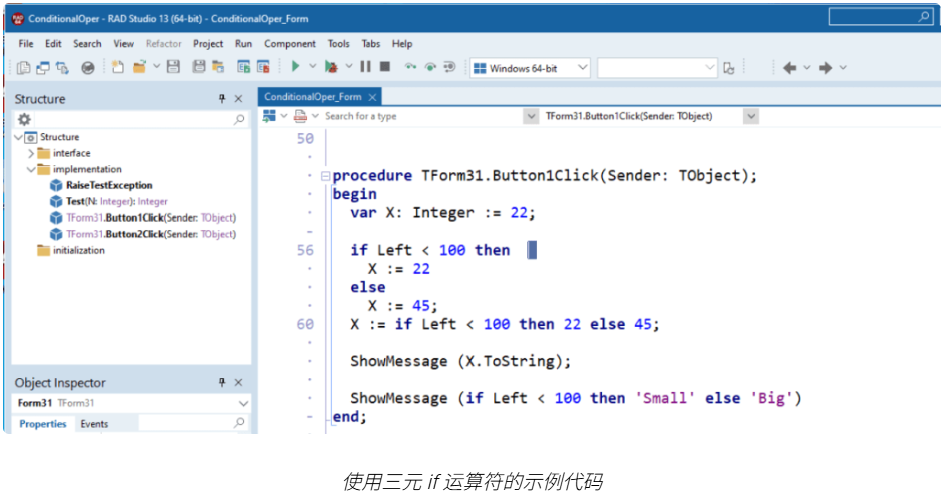
Task: Close the ConditionalOper_Form editor tab
Action: point(372,97)
